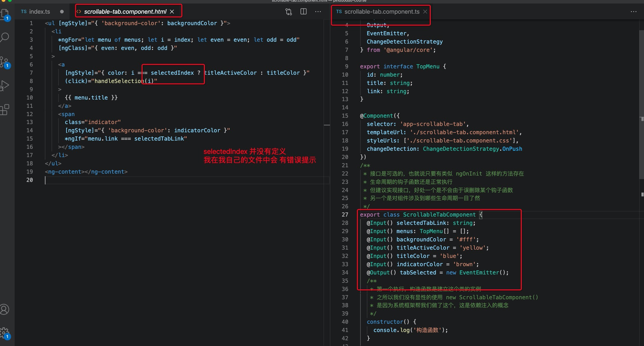
Task: Click the Accounts icon in activity bar
Action: tap(4, 309)
